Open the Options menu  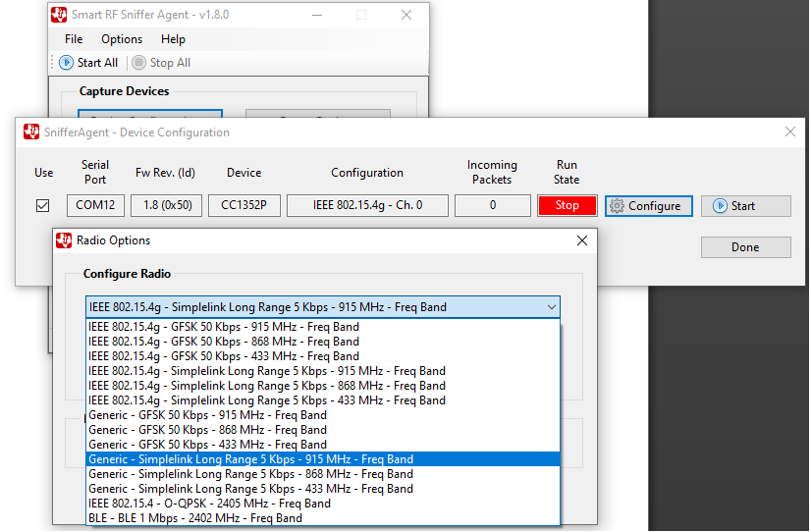click(x=122, y=39)
